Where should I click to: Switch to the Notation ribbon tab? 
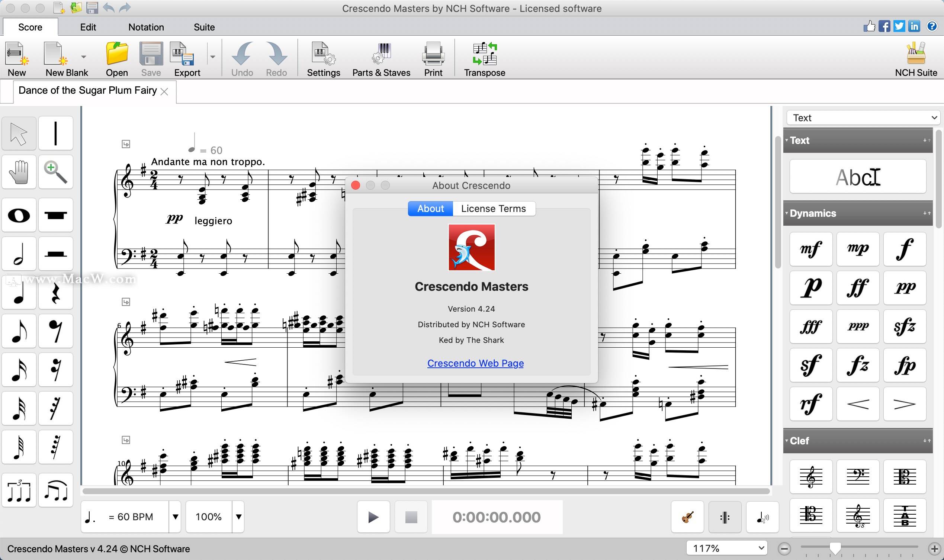coord(146,27)
